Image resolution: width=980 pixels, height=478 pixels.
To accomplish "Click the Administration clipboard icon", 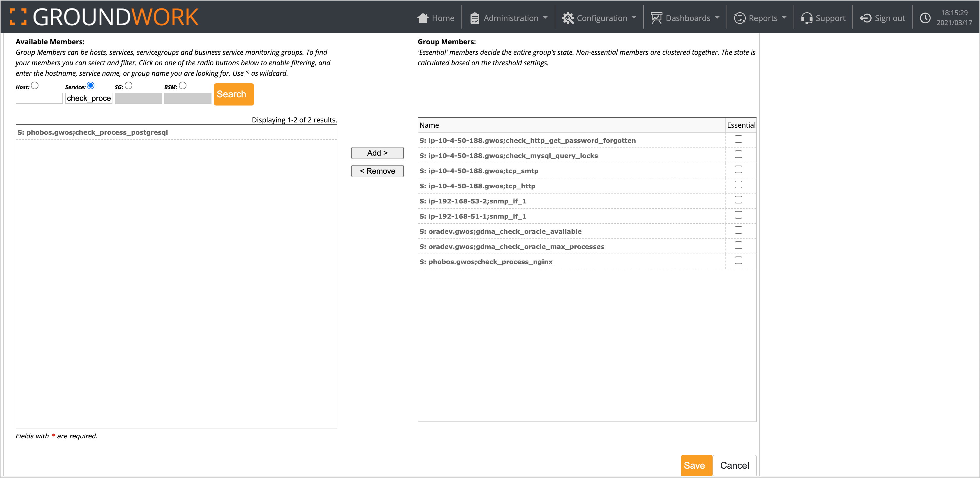I will (474, 18).
